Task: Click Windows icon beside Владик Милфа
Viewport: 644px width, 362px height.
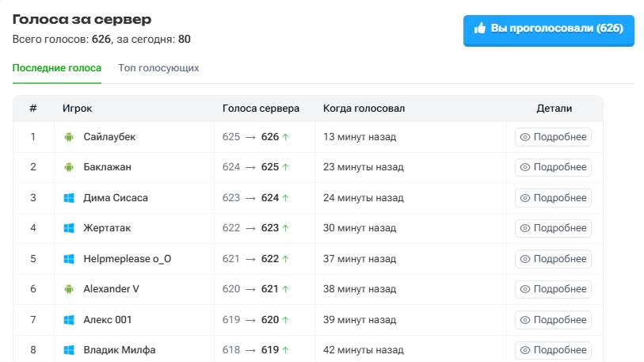Action: (x=69, y=350)
